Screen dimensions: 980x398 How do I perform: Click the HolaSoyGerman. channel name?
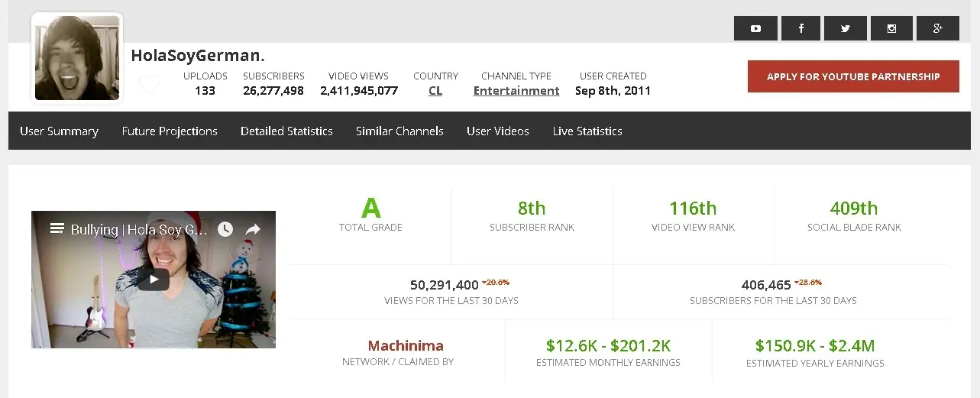click(198, 56)
